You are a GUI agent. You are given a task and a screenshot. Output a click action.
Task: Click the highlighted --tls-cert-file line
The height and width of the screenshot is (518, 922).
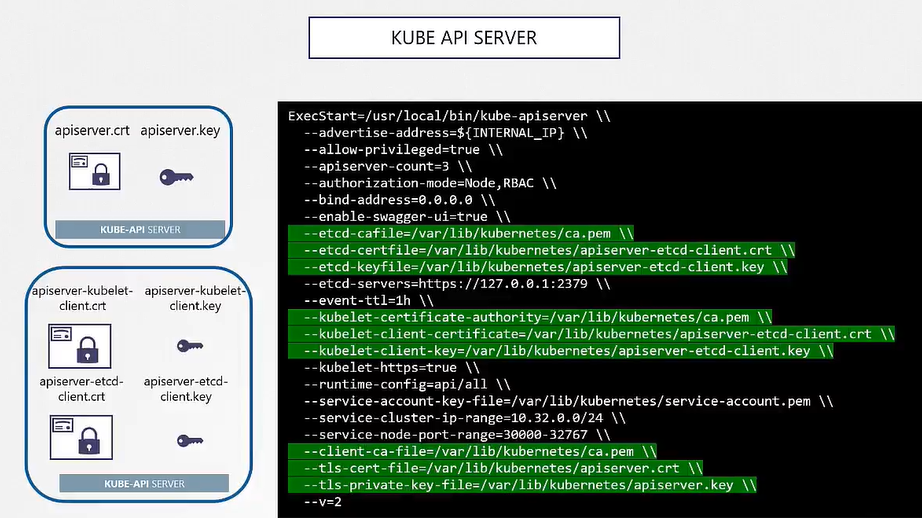(x=503, y=468)
